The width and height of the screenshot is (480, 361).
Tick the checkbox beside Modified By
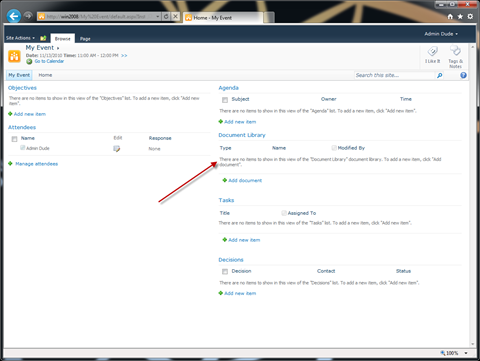coord(334,148)
